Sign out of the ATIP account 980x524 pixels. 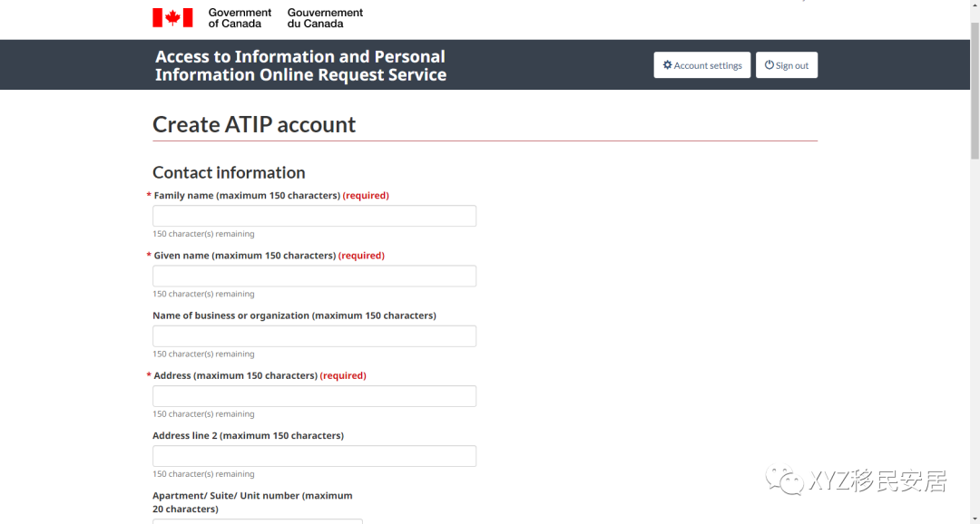(786, 65)
